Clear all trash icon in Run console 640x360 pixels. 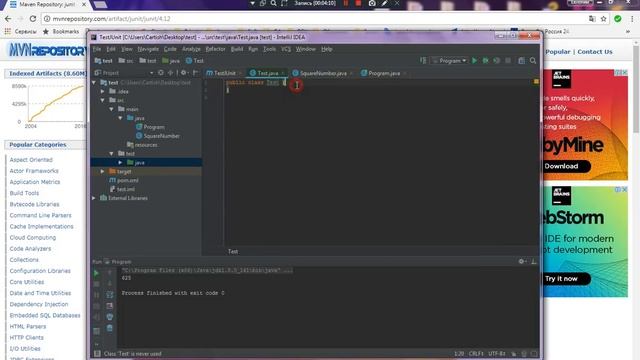(x=109, y=328)
